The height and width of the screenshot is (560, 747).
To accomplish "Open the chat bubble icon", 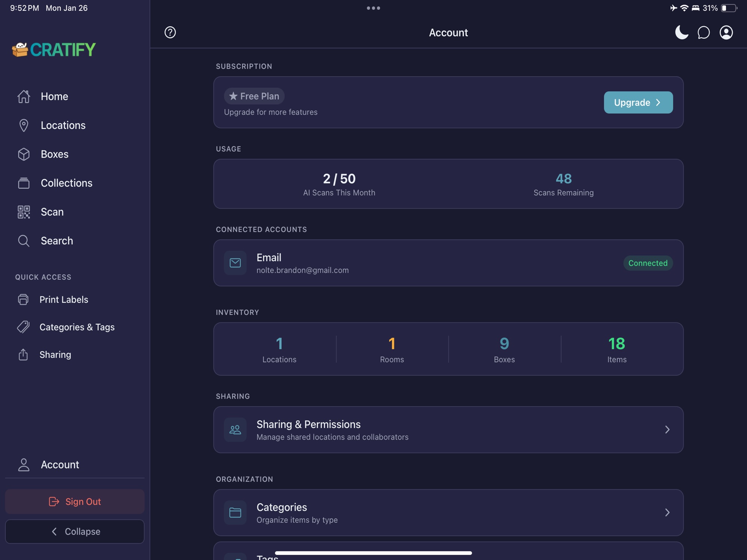I will (704, 33).
